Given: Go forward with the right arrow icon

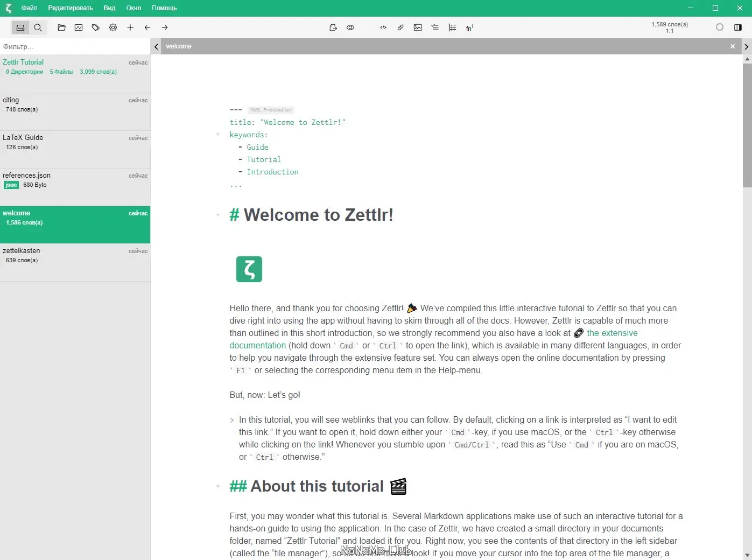Looking at the screenshot, I should coord(165,27).
